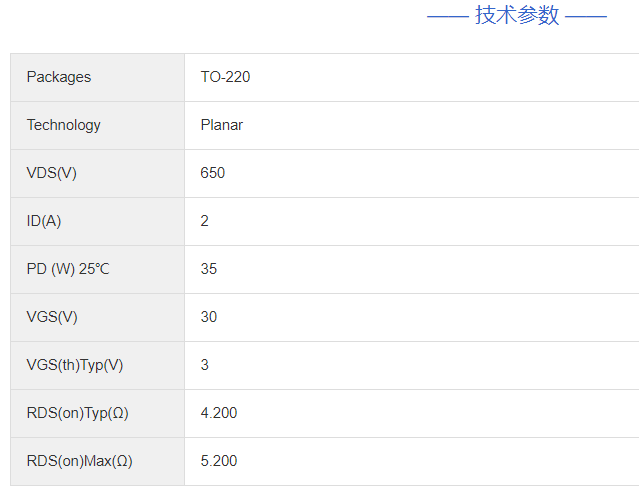The height and width of the screenshot is (490, 639).
Task: Click the ID(A) value 2
Action: pos(205,221)
